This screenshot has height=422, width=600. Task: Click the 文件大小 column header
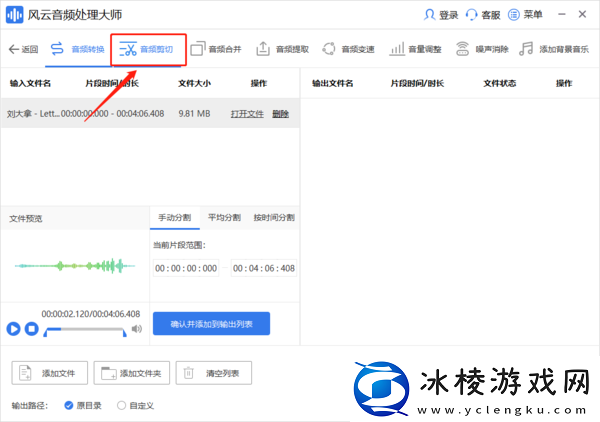[x=194, y=83]
